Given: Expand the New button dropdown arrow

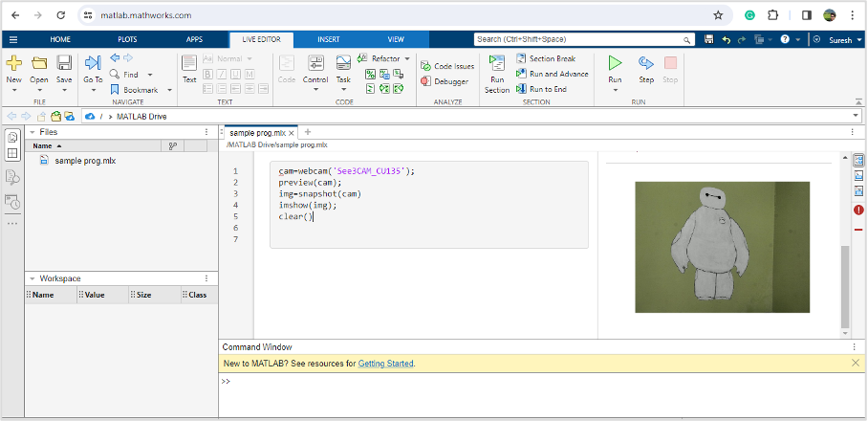Looking at the screenshot, I should pos(13,90).
